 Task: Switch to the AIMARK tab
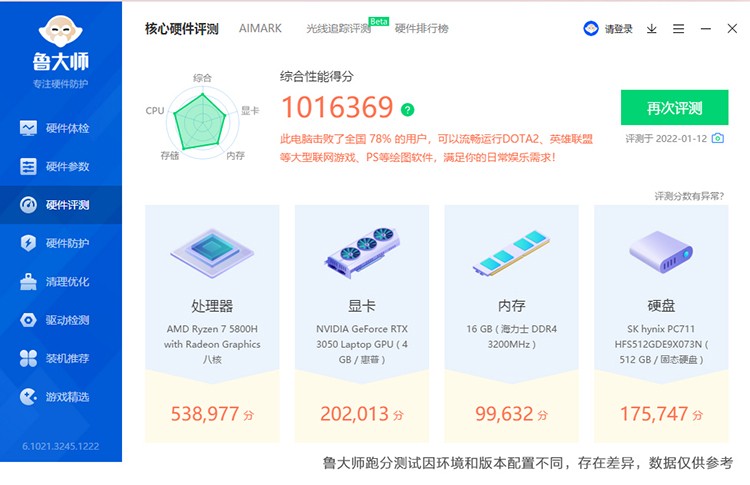[x=260, y=29]
